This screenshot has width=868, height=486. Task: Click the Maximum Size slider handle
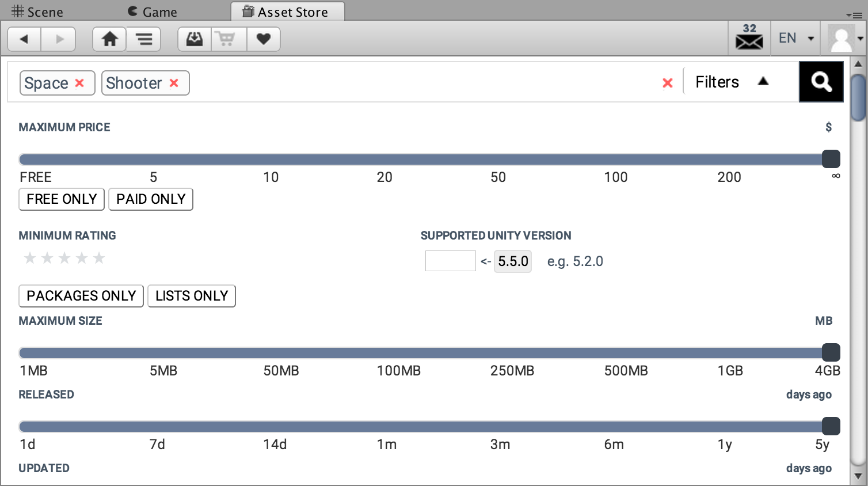pos(831,352)
